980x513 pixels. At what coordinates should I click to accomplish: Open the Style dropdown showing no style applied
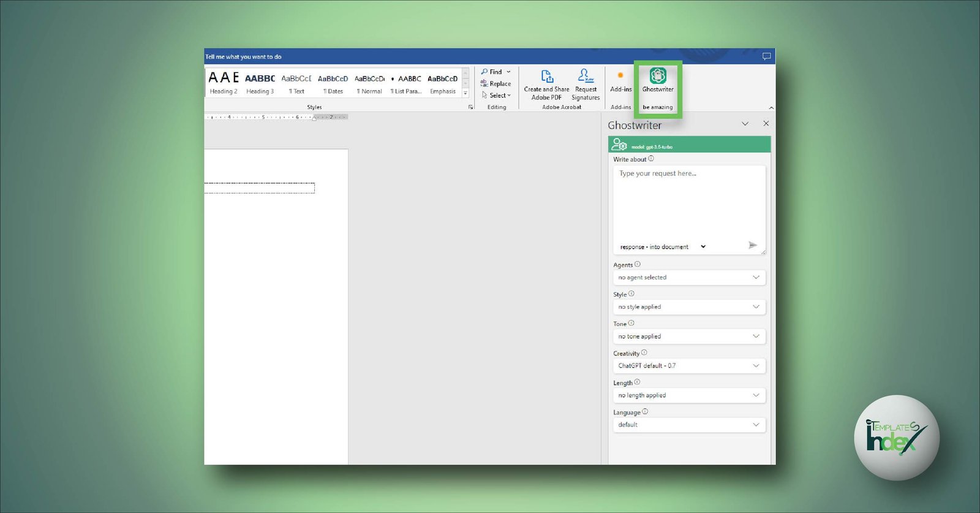pos(689,306)
